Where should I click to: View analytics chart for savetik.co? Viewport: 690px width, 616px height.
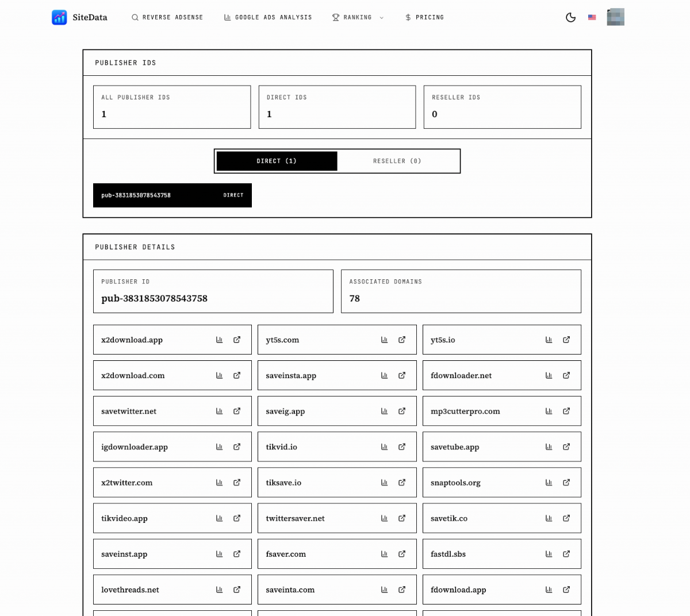pyautogui.click(x=549, y=518)
